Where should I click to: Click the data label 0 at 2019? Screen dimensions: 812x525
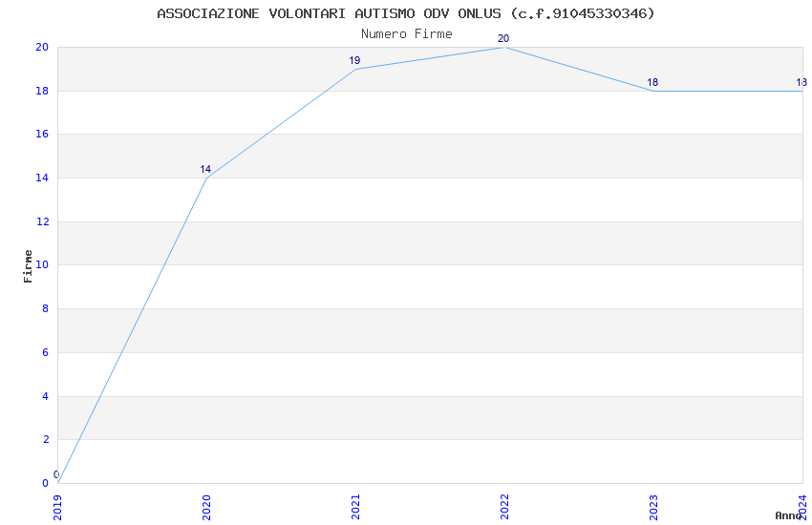pyautogui.click(x=56, y=474)
